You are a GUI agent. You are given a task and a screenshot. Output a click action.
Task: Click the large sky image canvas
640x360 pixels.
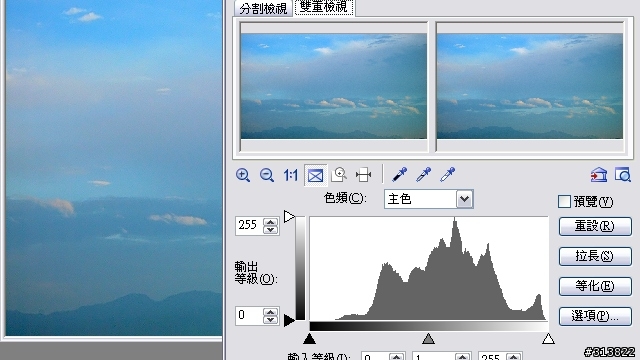pos(113,167)
